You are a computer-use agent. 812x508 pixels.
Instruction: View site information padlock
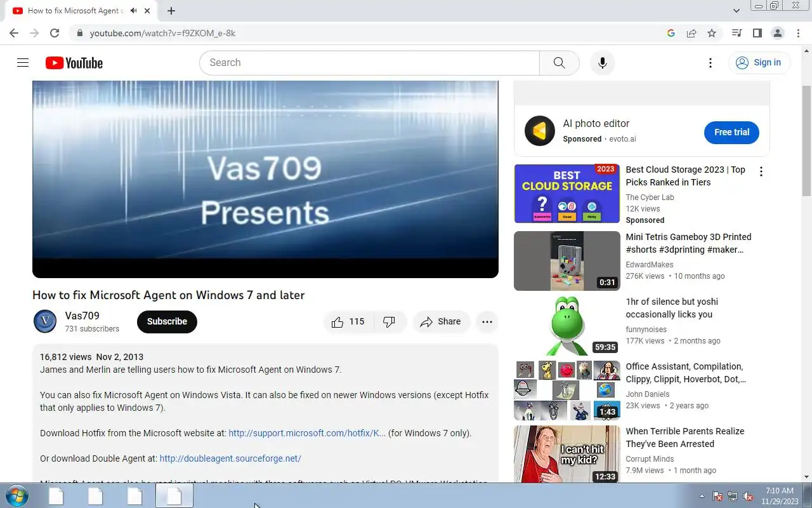click(x=79, y=33)
